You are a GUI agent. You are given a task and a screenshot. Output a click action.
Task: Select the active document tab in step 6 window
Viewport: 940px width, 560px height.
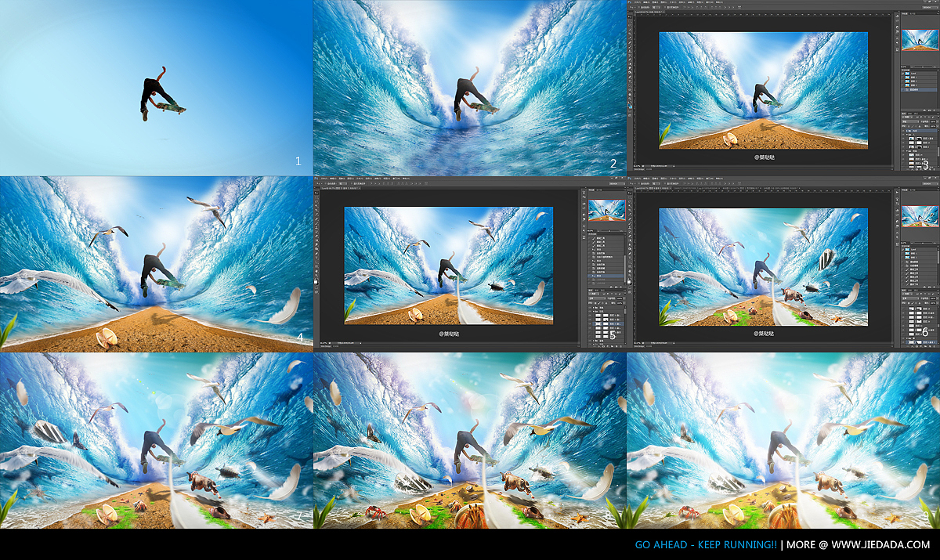653,188
